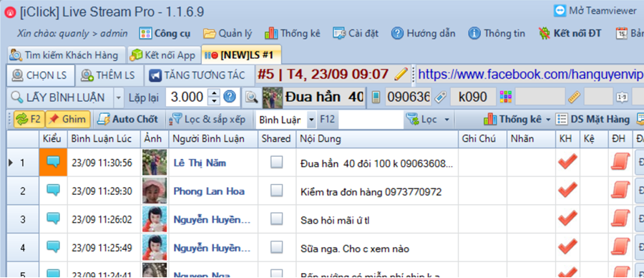Click KH checkmark for Lê Thị Năm

567,162
